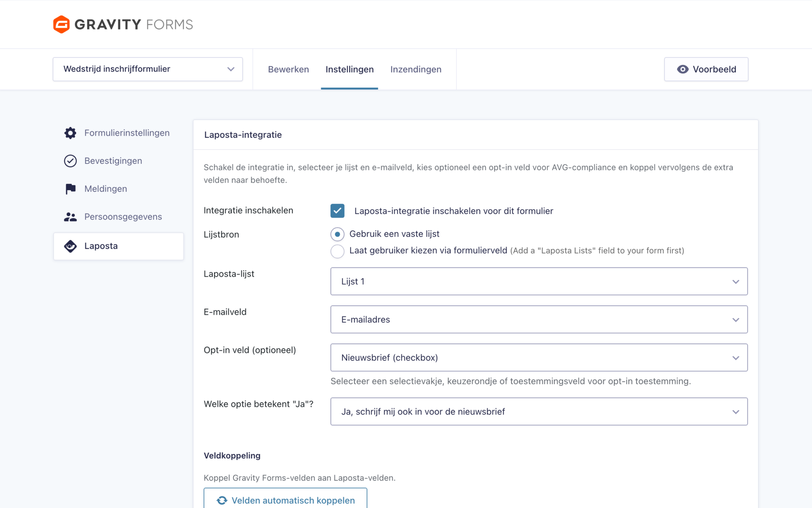Click the Laposta diamond icon in sidebar
The image size is (812, 508).
pyautogui.click(x=70, y=246)
